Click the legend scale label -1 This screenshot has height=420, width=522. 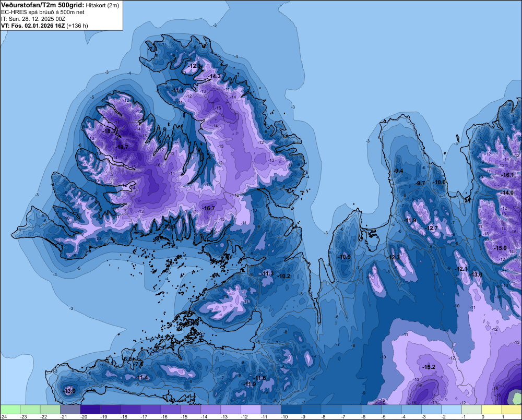464,417
